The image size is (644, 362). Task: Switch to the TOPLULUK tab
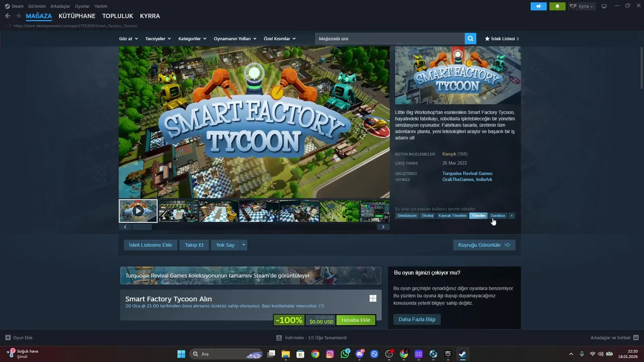pyautogui.click(x=118, y=16)
